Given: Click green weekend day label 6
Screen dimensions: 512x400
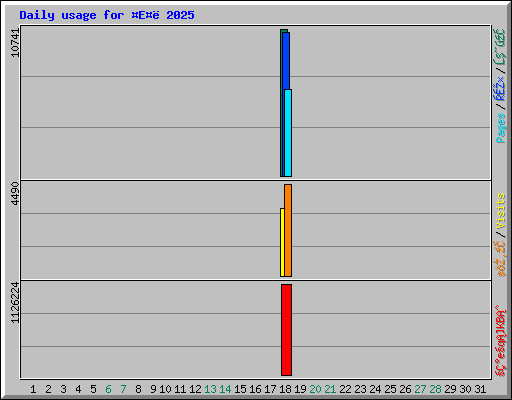Looking at the screenshot, I should 108,389.
